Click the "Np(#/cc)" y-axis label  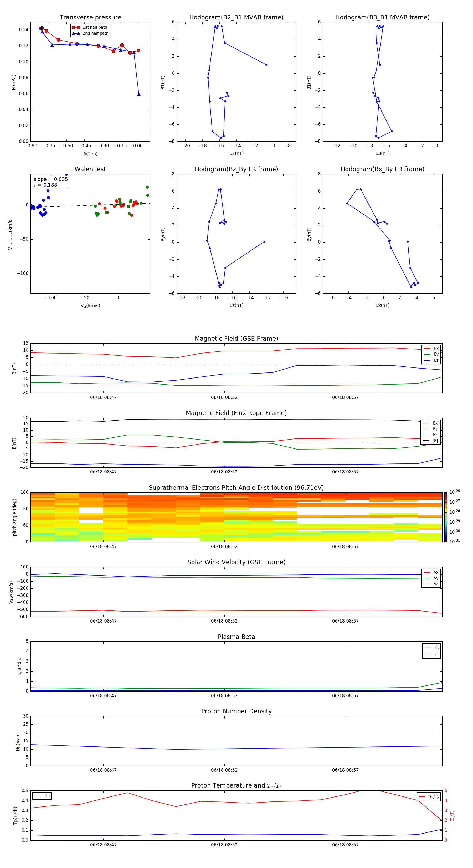18,741
